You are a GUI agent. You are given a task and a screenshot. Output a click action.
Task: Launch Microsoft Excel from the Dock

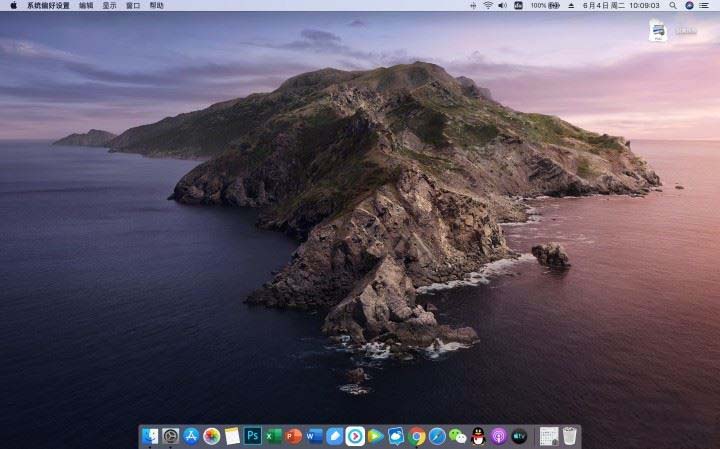click(273, 436)
